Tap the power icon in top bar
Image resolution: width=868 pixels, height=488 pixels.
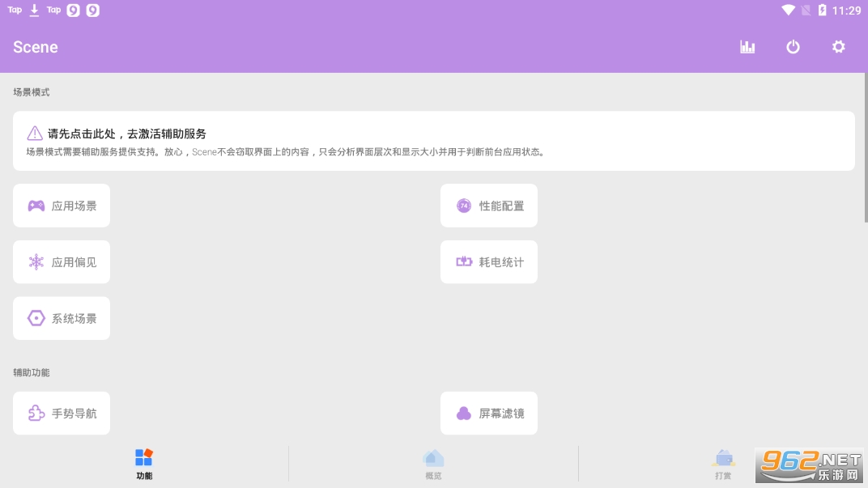793,47
